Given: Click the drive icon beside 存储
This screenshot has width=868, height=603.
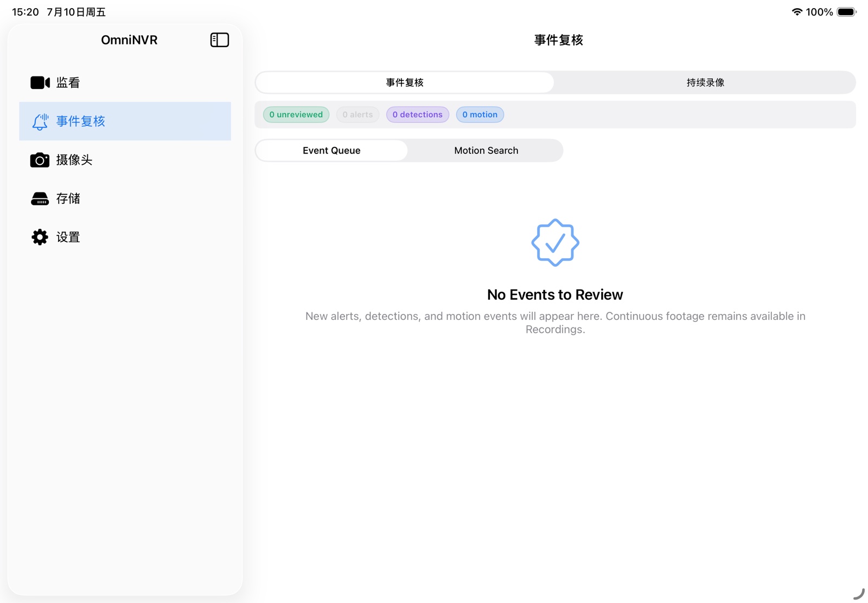Looking at the screenshot, I should click(40, 198).
